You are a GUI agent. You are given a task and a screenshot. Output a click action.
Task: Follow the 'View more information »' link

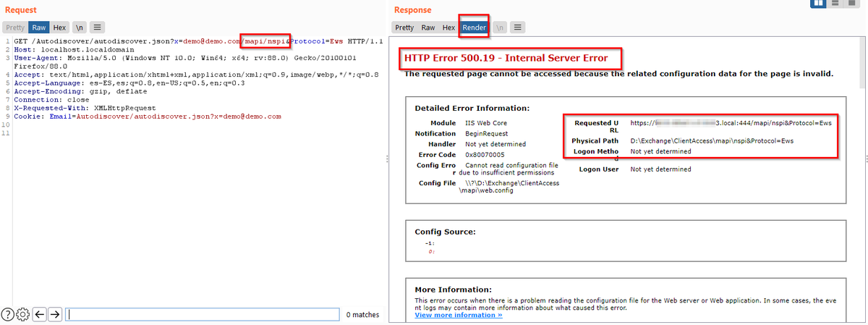pyautogui.click(x=459, y=315)
